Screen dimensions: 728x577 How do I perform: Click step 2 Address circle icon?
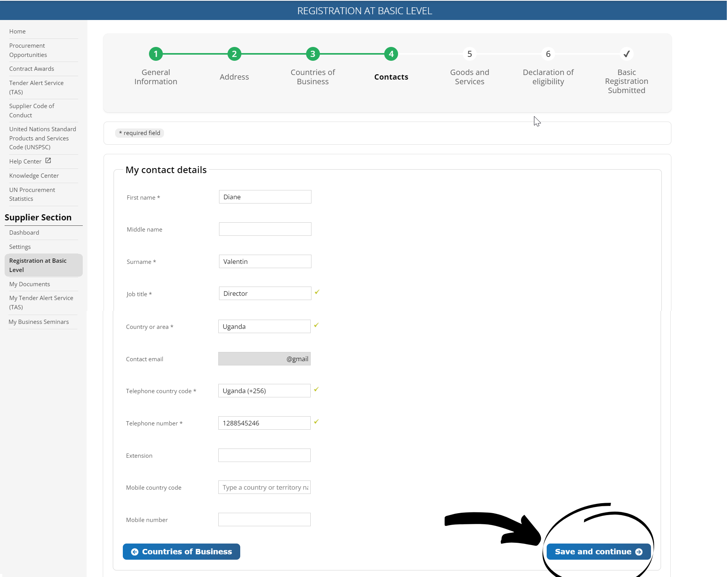[234, 54]
